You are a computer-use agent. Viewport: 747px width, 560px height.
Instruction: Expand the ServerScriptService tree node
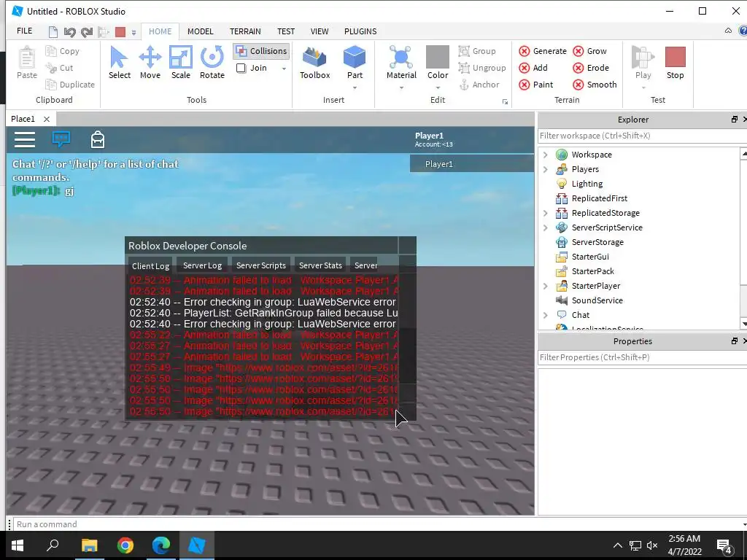(546, 227)
